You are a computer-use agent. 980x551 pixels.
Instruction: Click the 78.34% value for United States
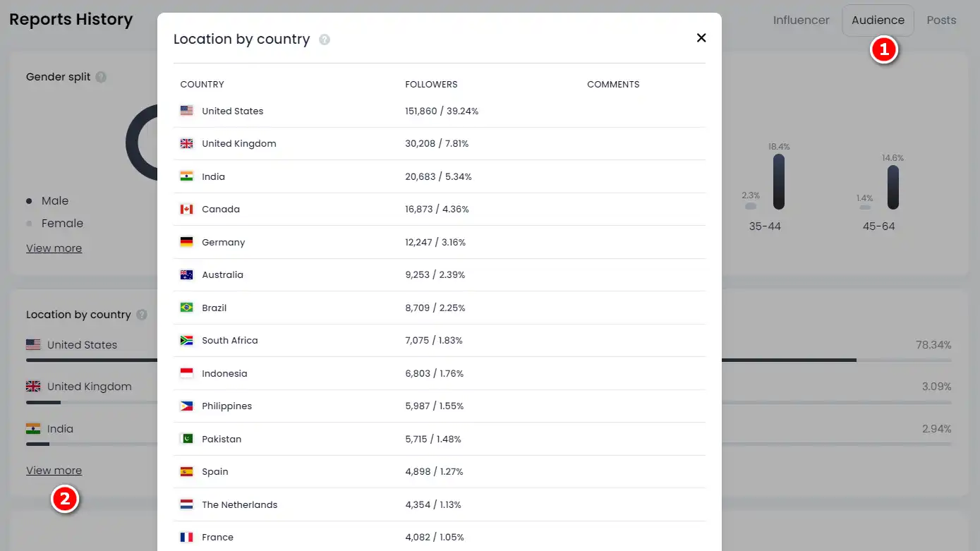click(933, 345)
